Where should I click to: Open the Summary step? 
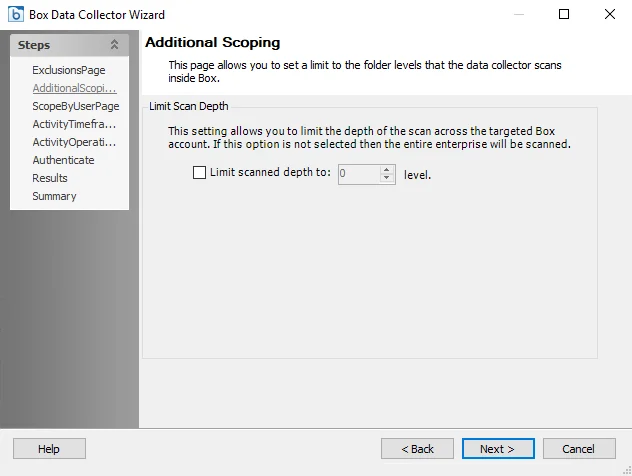[x=54, y=196]
